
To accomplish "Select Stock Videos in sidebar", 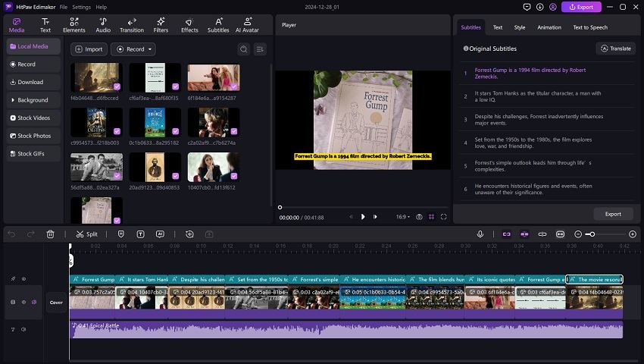I will pos(33,118).
